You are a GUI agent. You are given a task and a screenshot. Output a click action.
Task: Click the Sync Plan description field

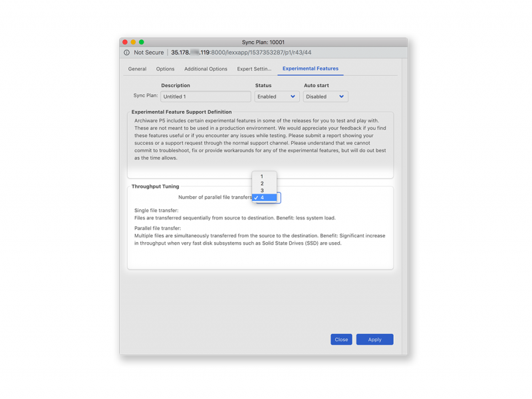(x=205, y=96)
